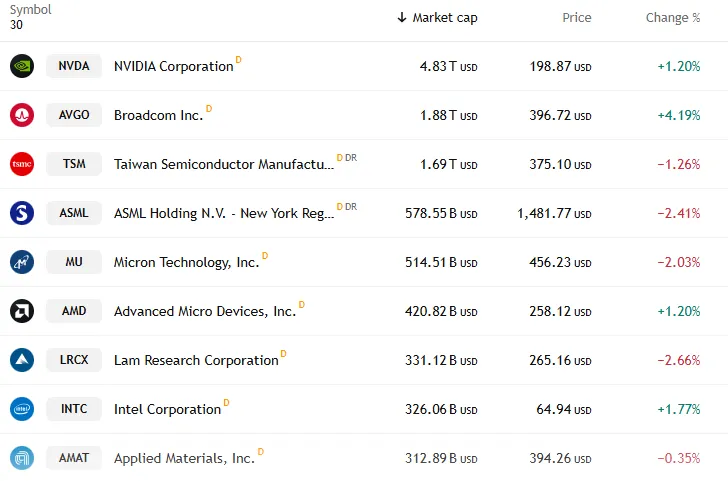Viewport: 728px width, 481px height.
Task: Select the Advanced Micro Devices, Inc. link
Action: point(205,312)
